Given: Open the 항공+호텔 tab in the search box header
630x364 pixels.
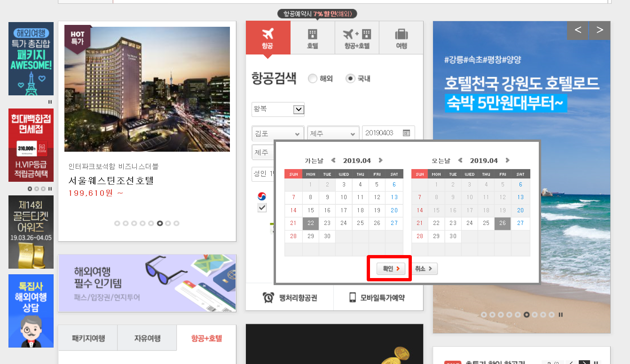Looking at the screenshot, I should [x=357, y=38].
